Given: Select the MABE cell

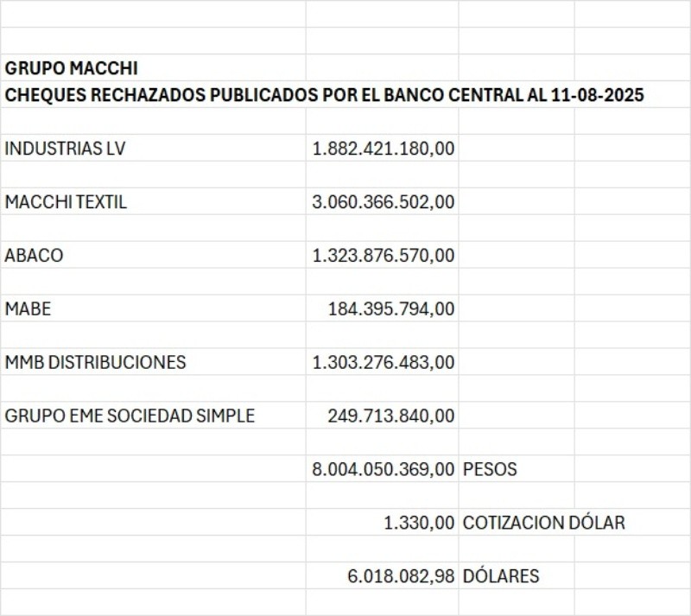Looking at the screenshot, I should pyautogui.click(x=29, y=308).
